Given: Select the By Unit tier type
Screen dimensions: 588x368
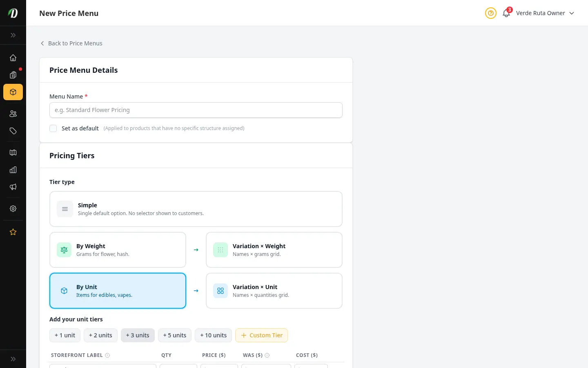Looking at the screenshot, I should [118, 291].
